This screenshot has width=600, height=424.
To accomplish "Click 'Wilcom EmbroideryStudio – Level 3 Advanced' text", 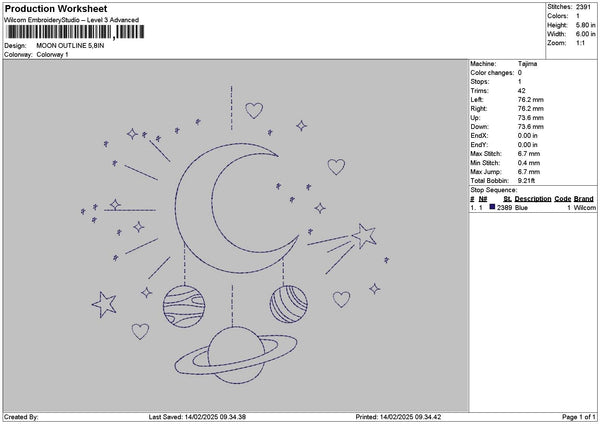I will point(72,20).
